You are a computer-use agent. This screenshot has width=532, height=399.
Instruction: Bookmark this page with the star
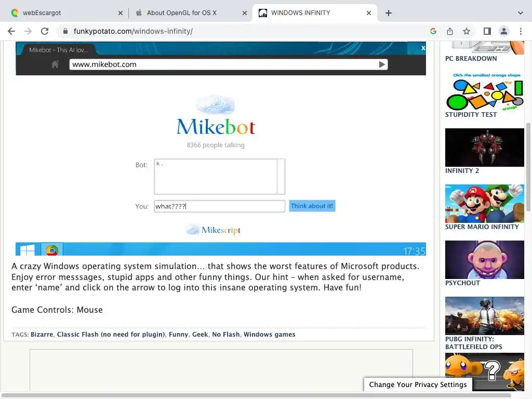point(467,31)
